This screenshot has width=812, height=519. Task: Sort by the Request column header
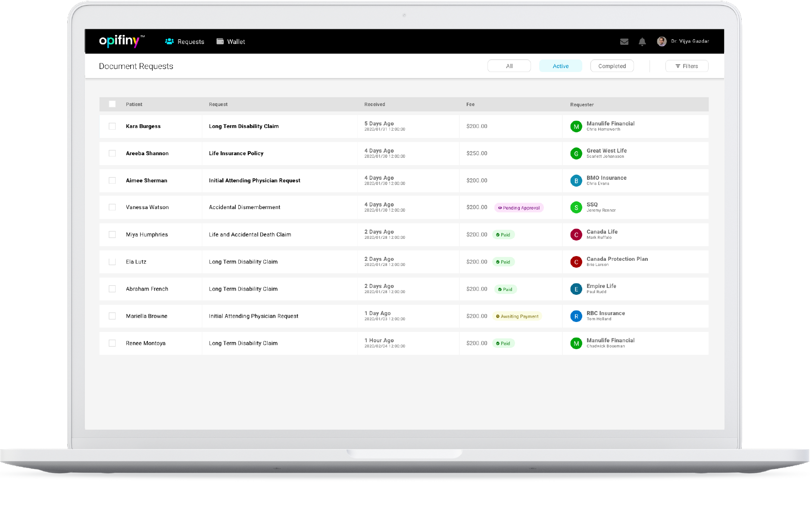218,104
